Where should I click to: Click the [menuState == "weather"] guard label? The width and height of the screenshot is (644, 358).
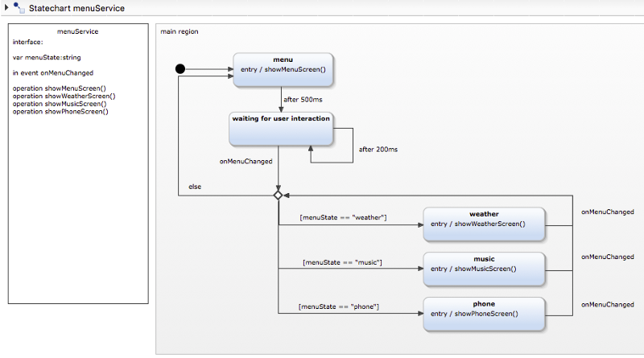pos(344,217)
